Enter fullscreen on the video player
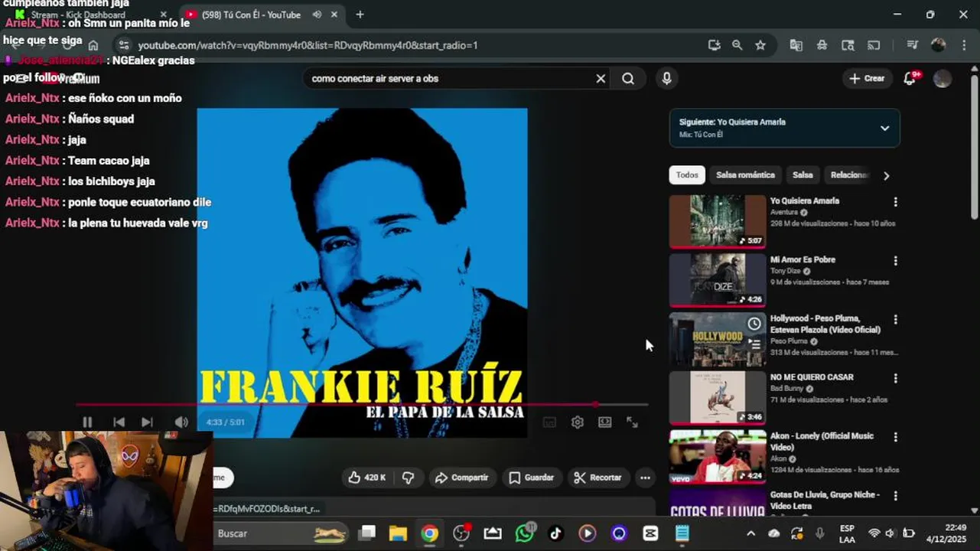 pos(632,422)
